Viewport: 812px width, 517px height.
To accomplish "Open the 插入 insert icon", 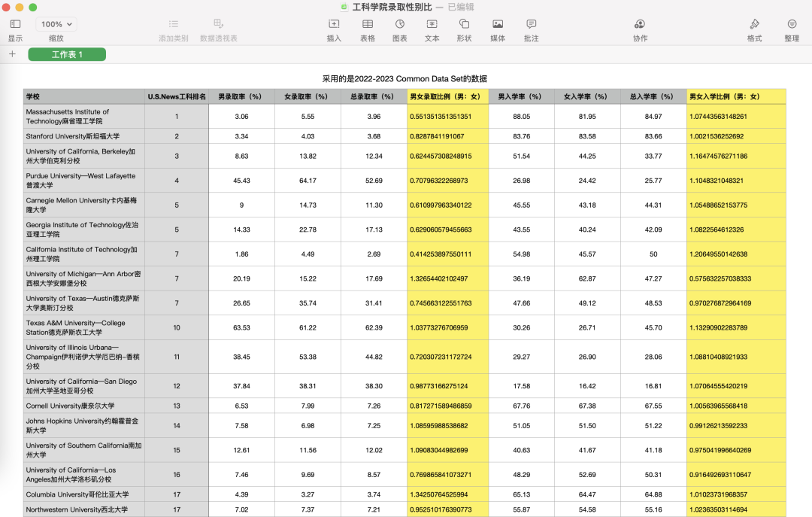I will pyautogui.click(x=334, y=24).
